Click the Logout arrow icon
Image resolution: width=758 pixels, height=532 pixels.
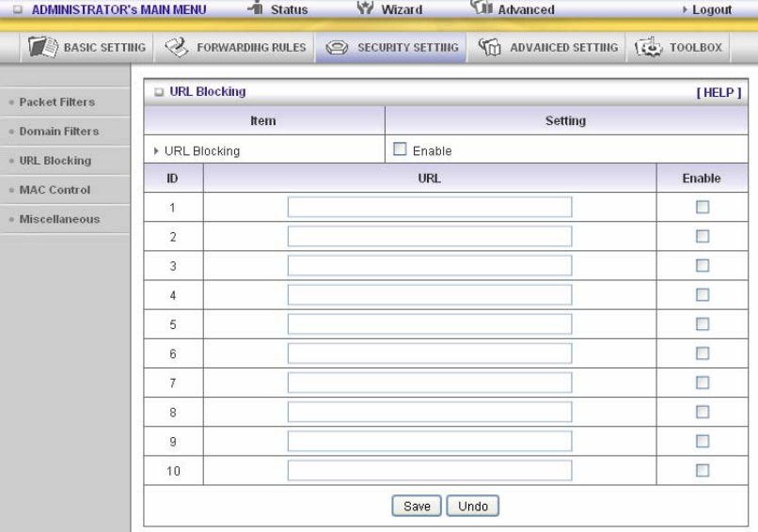pyautogui.click(x=685, y=9)
